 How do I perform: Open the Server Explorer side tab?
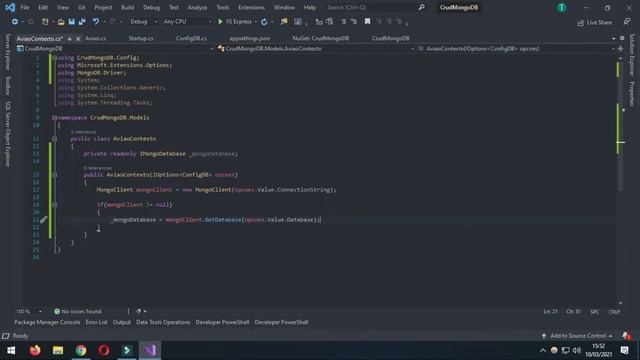click(x=8, y=52)
